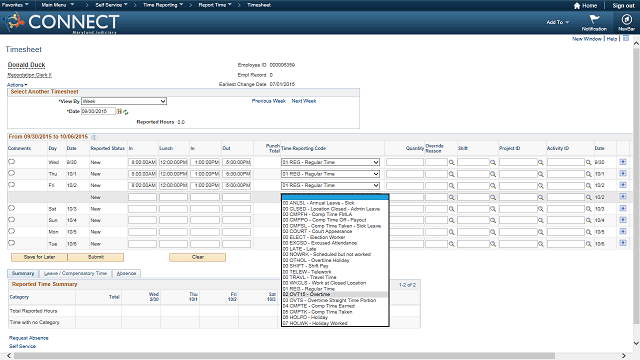
Task: Open the calendar picker beside Date field
Action: pyautogui.click(x=119, y=111)
